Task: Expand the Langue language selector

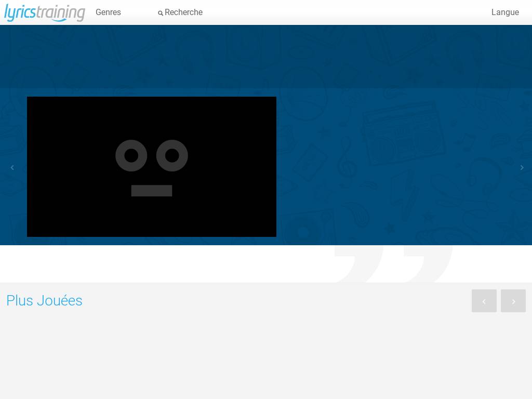Action: [505, 12]
